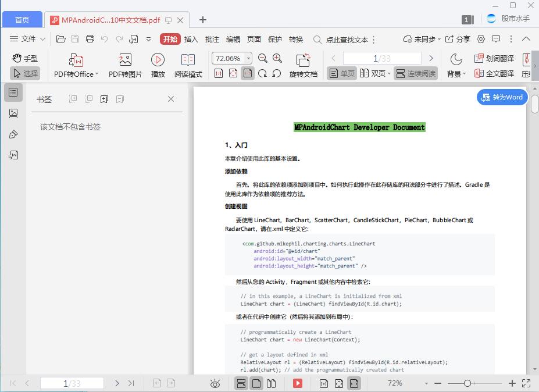This screenshot has width=539, height=392.
Task: Click the PDF转图片 conversion icon
Action: click(124, 64)
